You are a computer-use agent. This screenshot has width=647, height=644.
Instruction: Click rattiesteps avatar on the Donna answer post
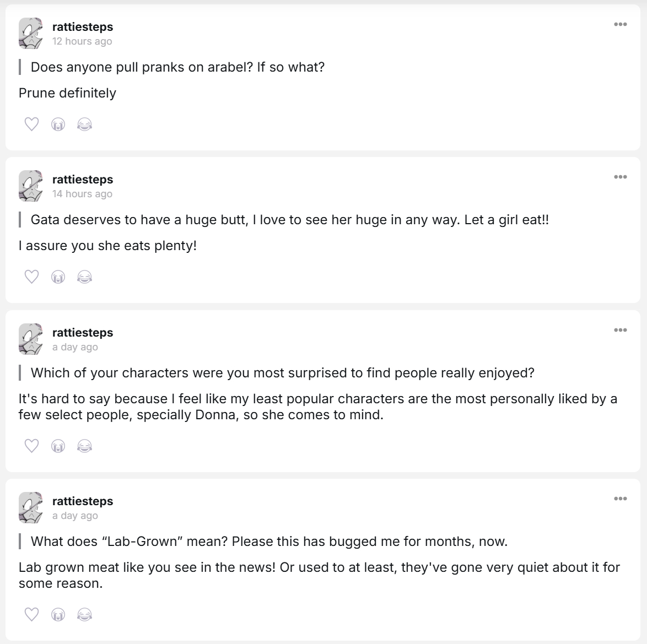click(x=31, y=339)
